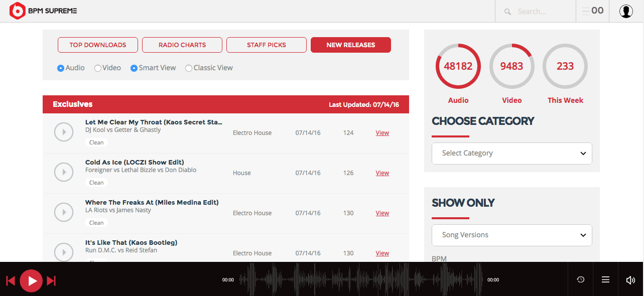Open the Song Versions dropdown

(512, 235)
